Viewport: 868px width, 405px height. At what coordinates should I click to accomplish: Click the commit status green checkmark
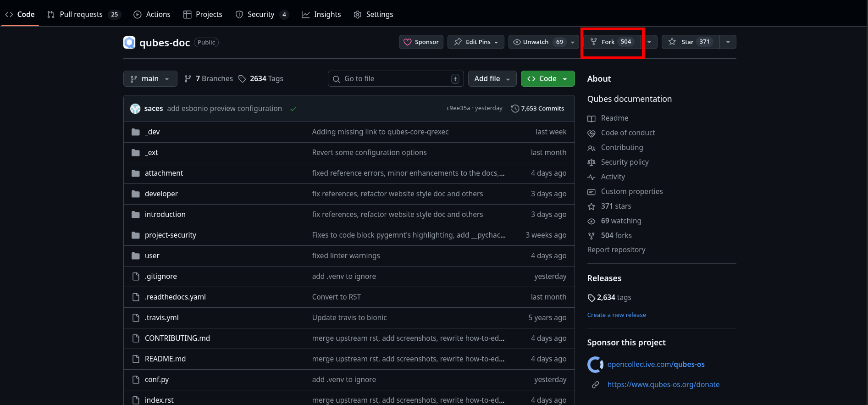293,109
